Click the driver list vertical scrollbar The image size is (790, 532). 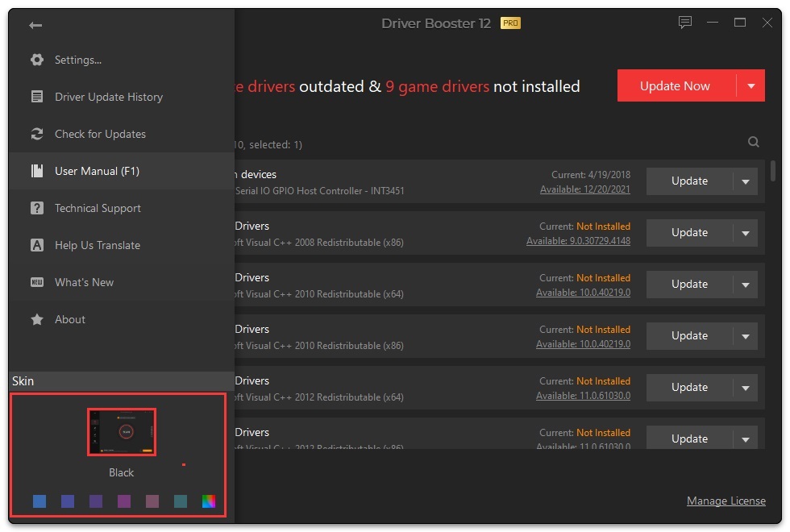click(x=773, y=171)
